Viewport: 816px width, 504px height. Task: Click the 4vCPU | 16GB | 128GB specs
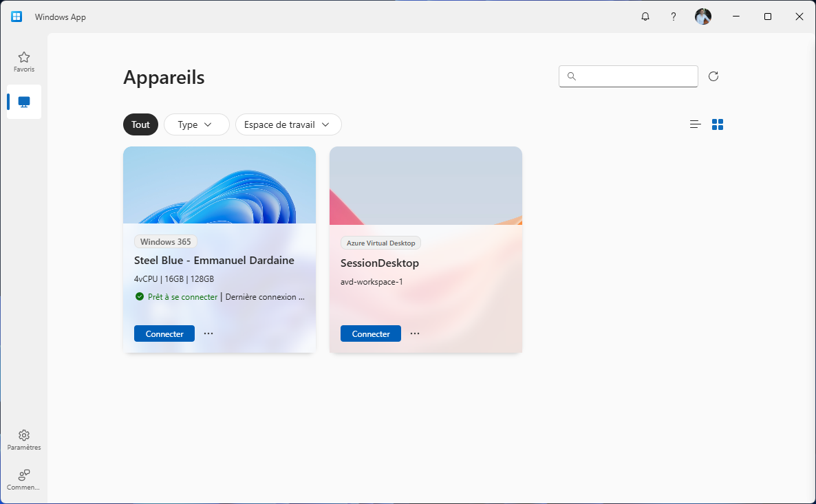174,278
